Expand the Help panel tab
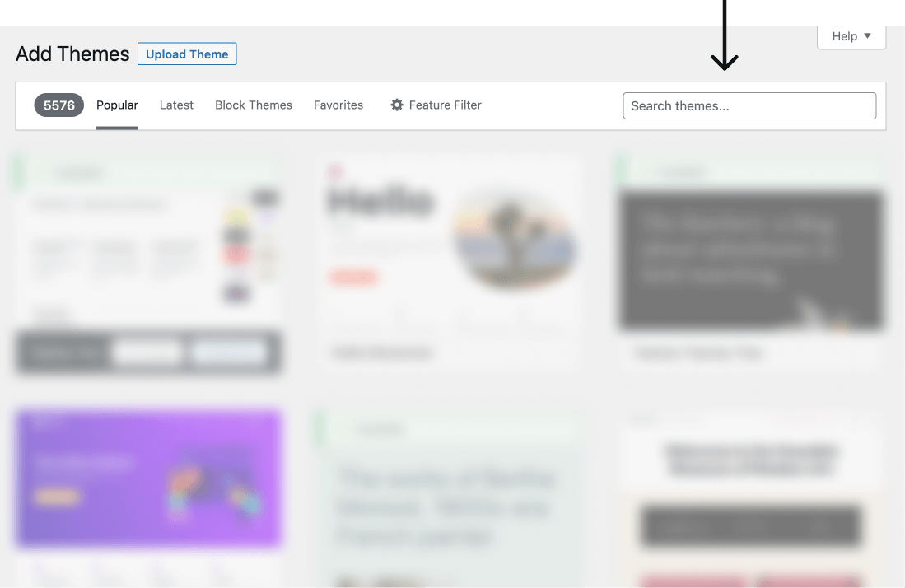Image resolution: width=905 pixels, height=588 pixels. click(851, 37)
